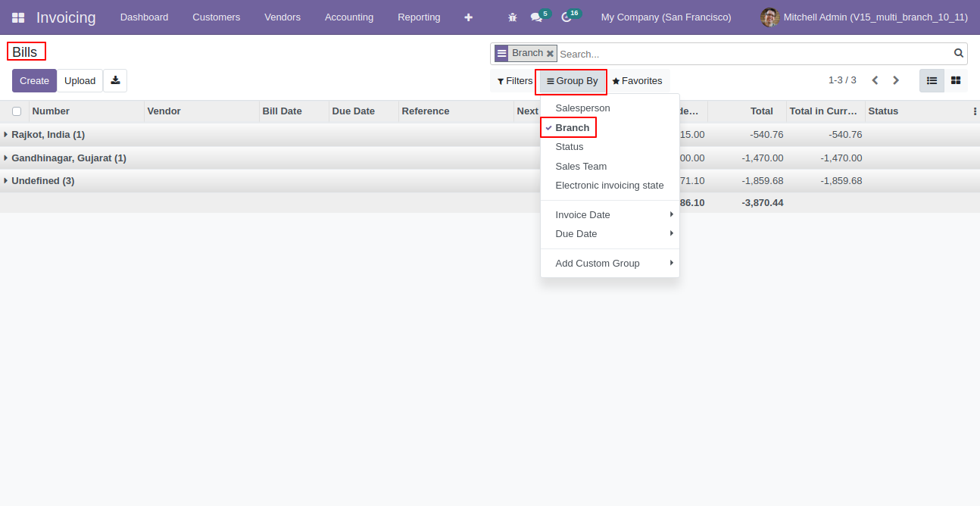Screen dimensions: 980x506
Task: Click the -1,859.68 total in Undefined row
Action: pos(763,181)
